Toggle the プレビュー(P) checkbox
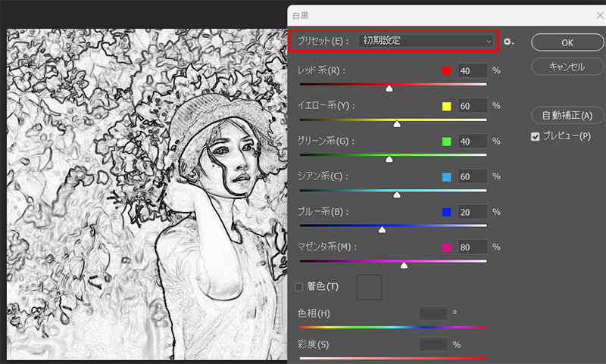 (x=536, y=136)
